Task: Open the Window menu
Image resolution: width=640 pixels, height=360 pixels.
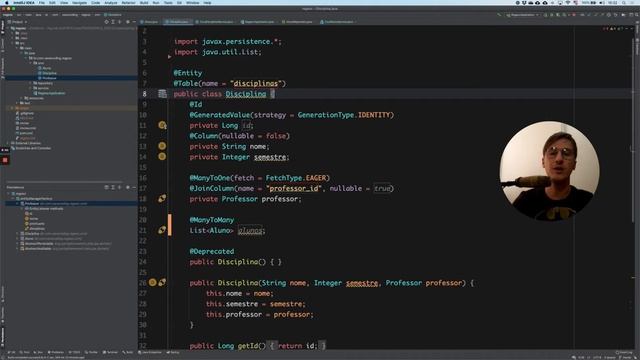Action: point(193,2)
